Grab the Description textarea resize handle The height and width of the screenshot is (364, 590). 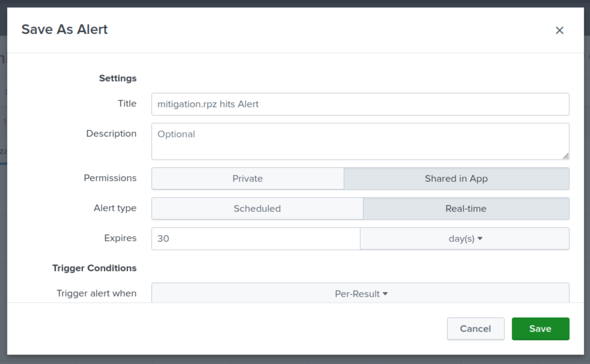pyautogui.click(x=565, y=156)
